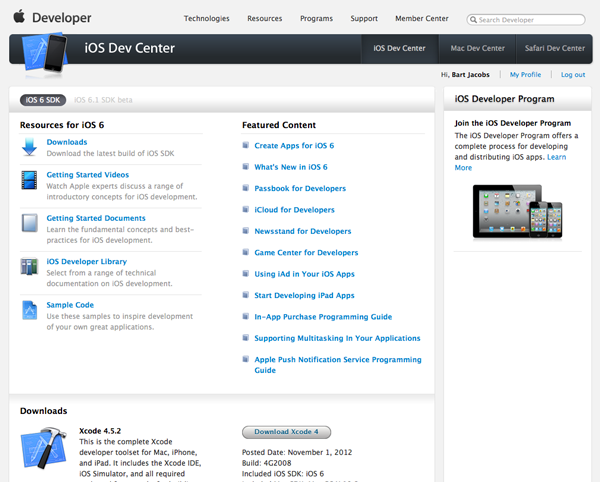The height and width of the screenshot is (482, 600).
Task: Click bullet icon beside Start Developing iPad Apps
Action: click(x=246, y=295)
